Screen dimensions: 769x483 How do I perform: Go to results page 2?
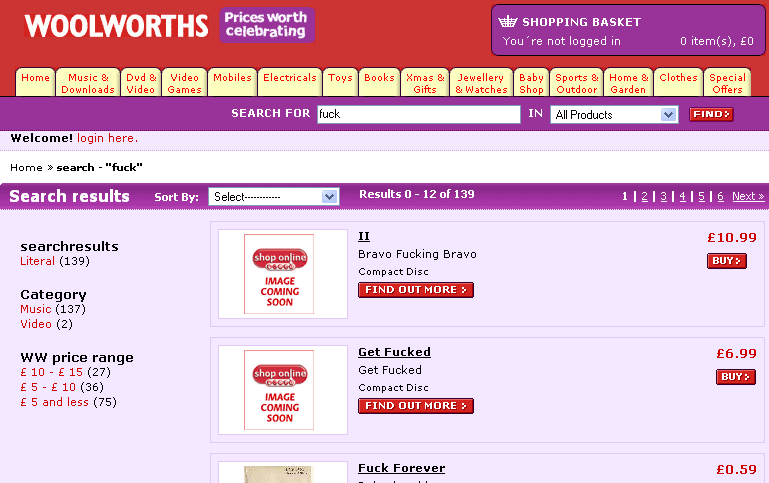coord(645,196)
